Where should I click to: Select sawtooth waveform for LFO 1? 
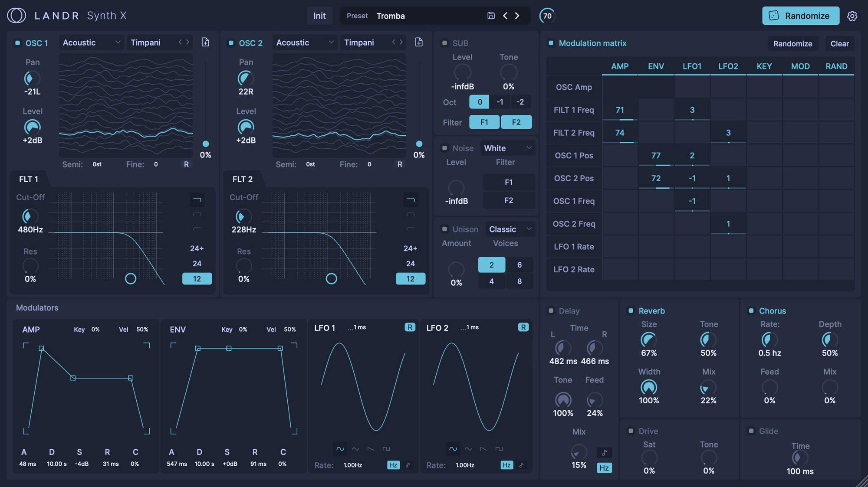(x=371, y=449)
